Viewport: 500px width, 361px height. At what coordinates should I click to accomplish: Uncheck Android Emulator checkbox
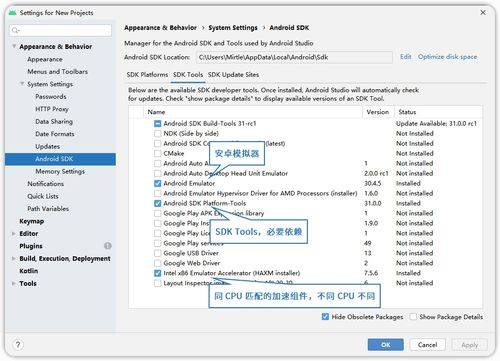pyautogui.click(x=157, y=183)
